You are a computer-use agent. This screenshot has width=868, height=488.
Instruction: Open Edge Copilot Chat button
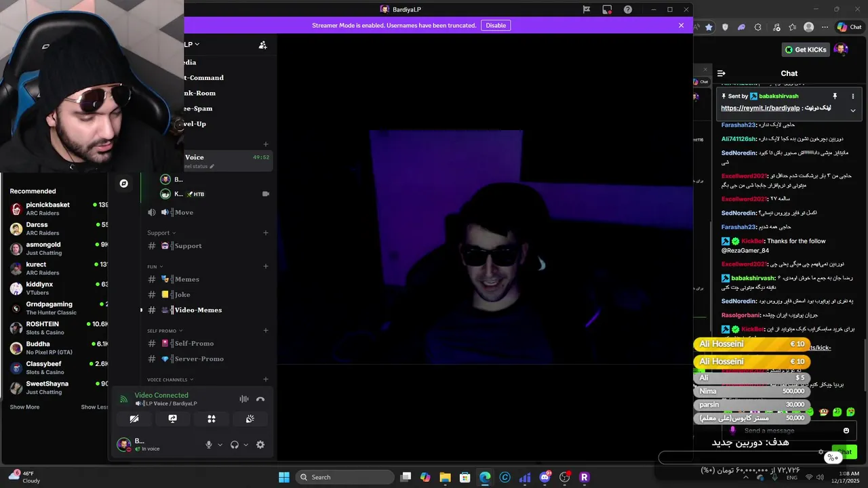850,27
